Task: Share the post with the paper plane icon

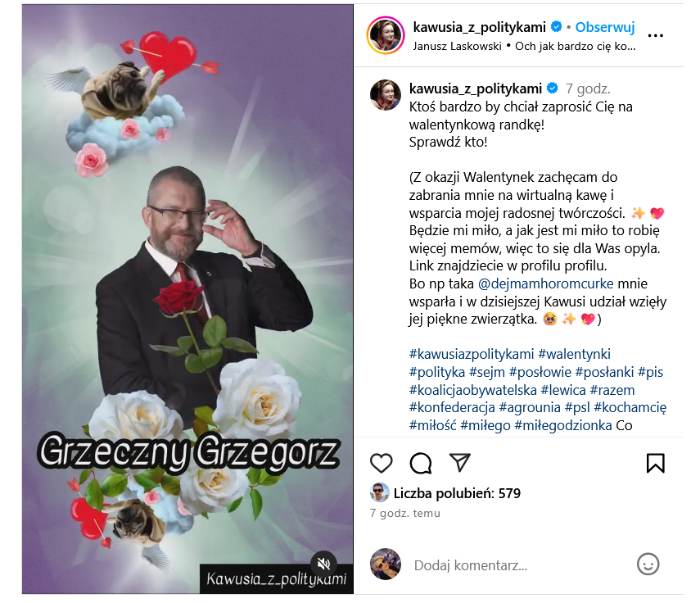Action: 460,462
